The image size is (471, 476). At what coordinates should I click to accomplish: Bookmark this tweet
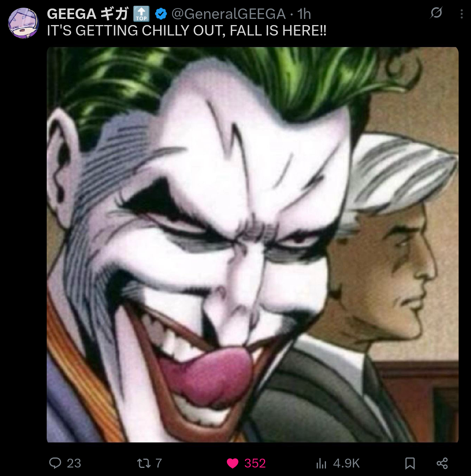click(410, 463)
